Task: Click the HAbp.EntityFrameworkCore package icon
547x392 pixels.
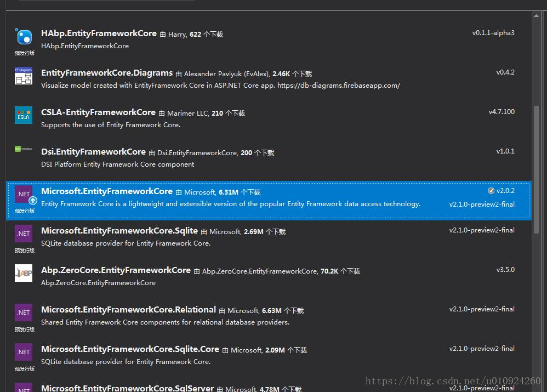Action: pyautogui.click(x=24, y=37)
